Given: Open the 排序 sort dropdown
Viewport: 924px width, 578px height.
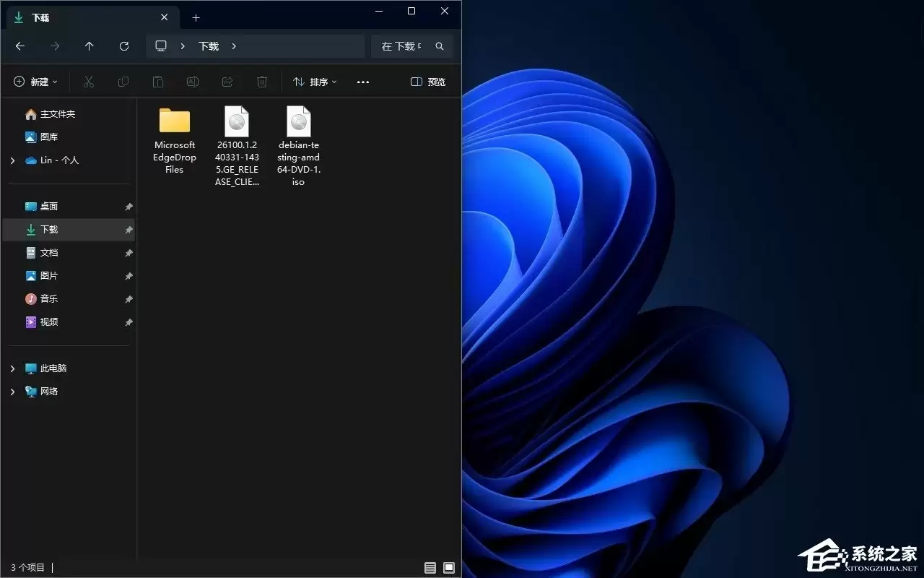Looking at the screenshot, I should [x=313, y=81].
